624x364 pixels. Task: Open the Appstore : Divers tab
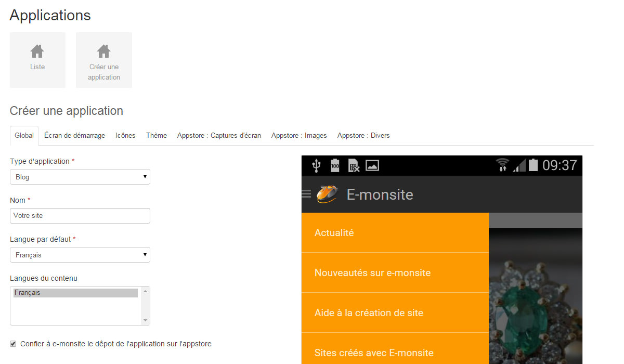click(x=363, y=135)
